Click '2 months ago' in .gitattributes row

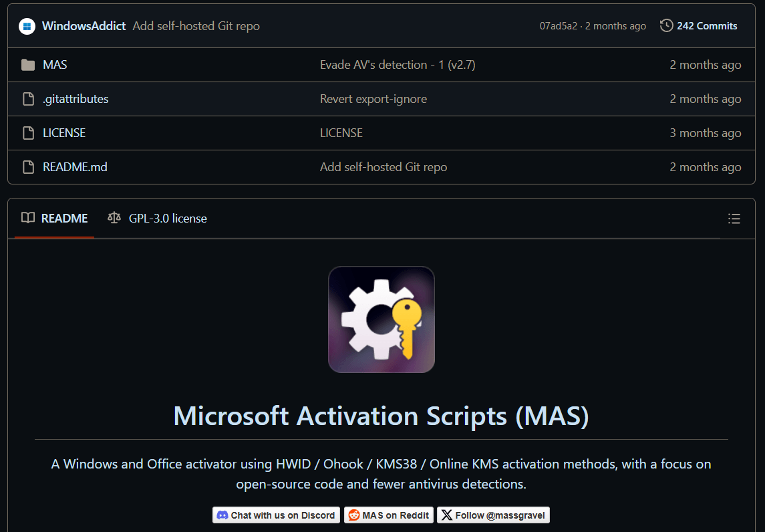point(705,99)
